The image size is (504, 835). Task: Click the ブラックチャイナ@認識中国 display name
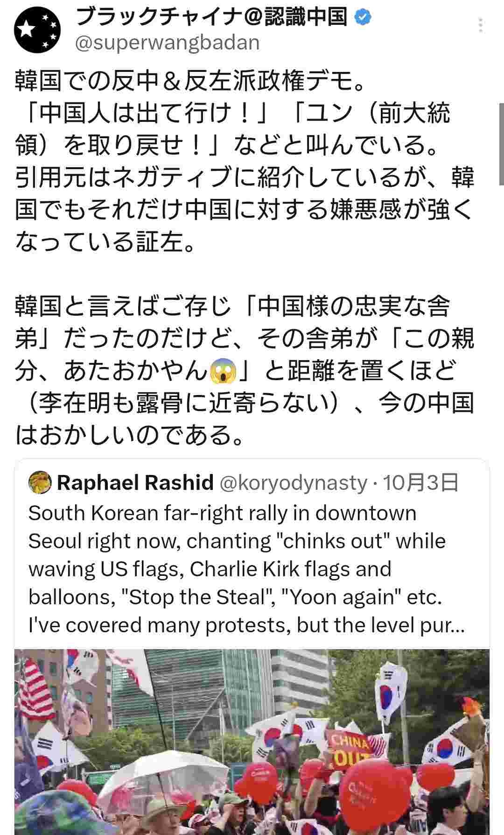(x=212, y=17)
